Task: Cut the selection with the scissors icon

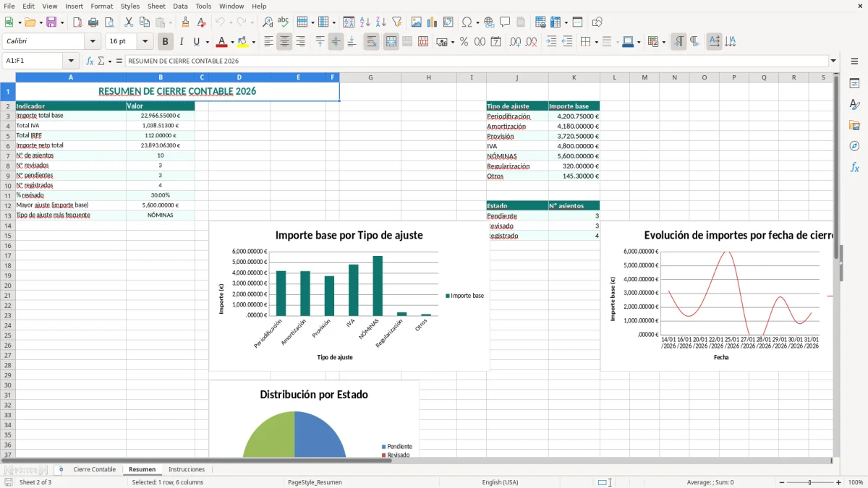Action: [x=129, y=22]
